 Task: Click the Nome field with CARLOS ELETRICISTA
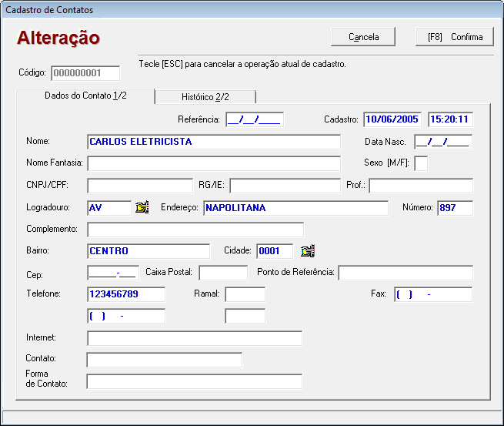(x=213, y=142)
